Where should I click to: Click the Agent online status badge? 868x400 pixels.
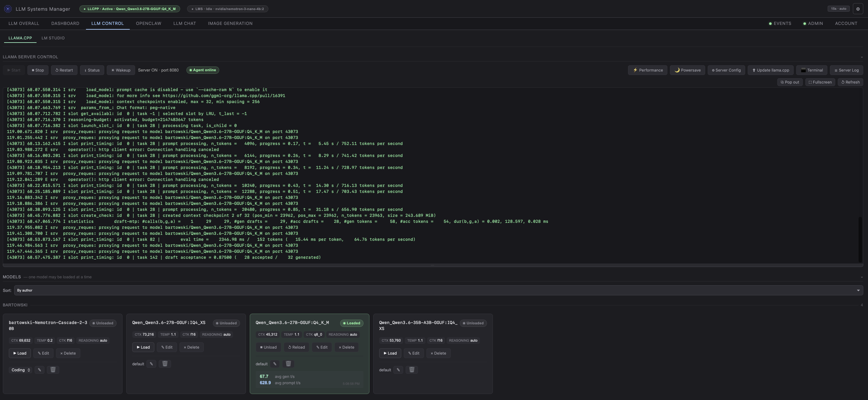(x=203, y=70)
